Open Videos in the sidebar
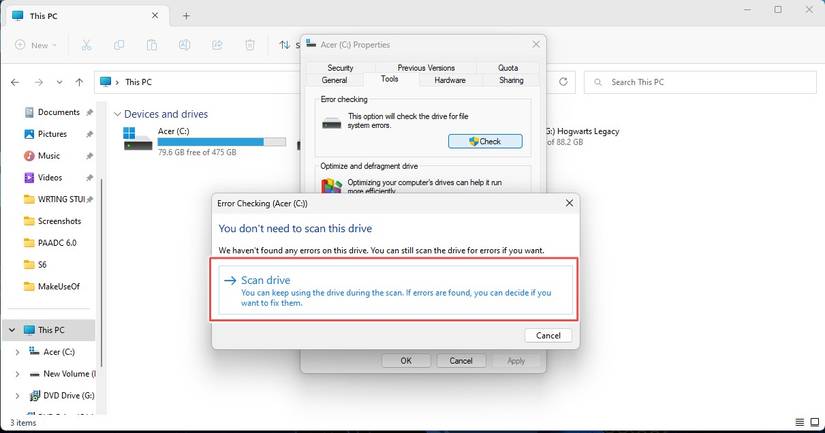The height and width of the screenshot is (433, 825). click(x=50, y=178)
